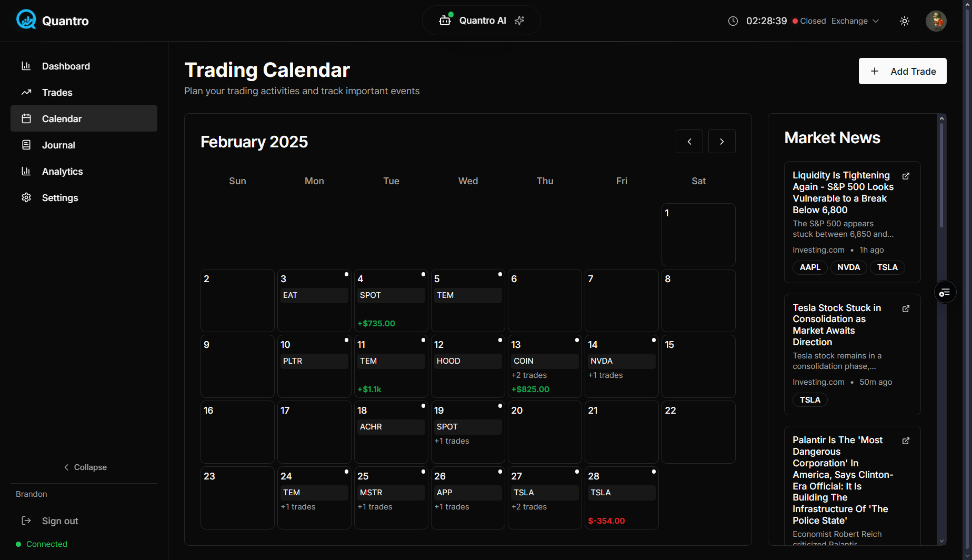Image resolution: width=972 pixels, height=560 pixels.
Task: Expand the Exchange dropdown
Action: 855,21
